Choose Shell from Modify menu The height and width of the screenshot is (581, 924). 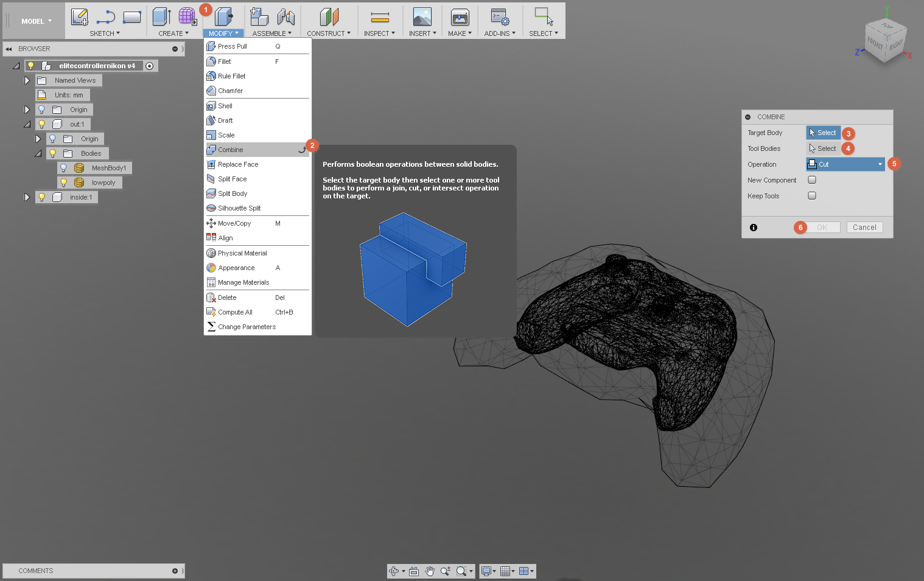(257, 106)
